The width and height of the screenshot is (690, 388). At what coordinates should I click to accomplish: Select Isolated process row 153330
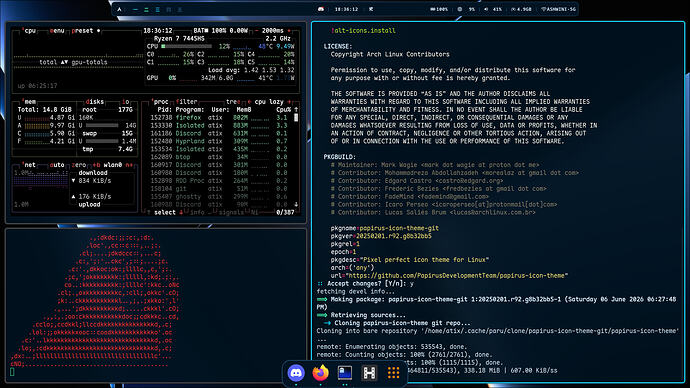(220, 125)
